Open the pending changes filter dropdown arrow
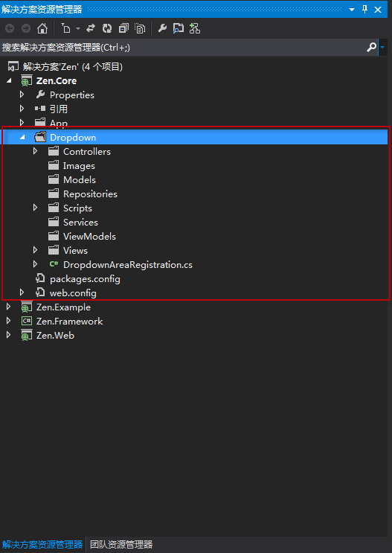The image size is (392, 553). pos(78,28)
